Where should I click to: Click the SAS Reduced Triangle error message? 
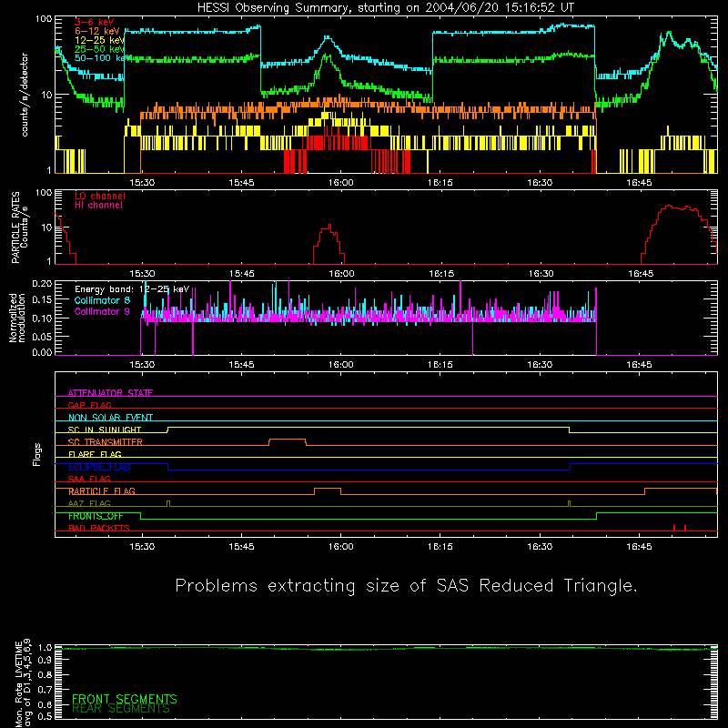[406, 586]
